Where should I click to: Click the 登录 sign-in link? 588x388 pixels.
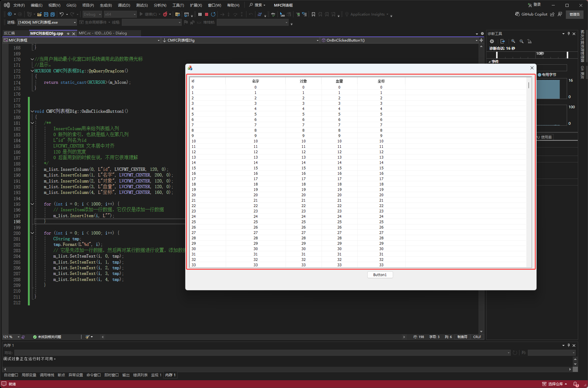(x=537, y=4)
